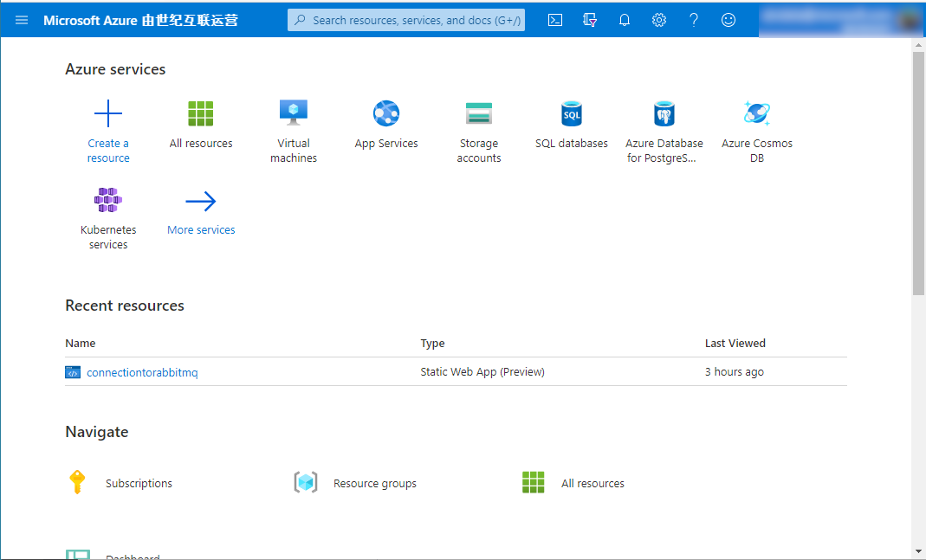Image resolution: width=926 pixels, height=560 pixels.
Task: Click the scrollbar up arrow
Action: point(918,44)
